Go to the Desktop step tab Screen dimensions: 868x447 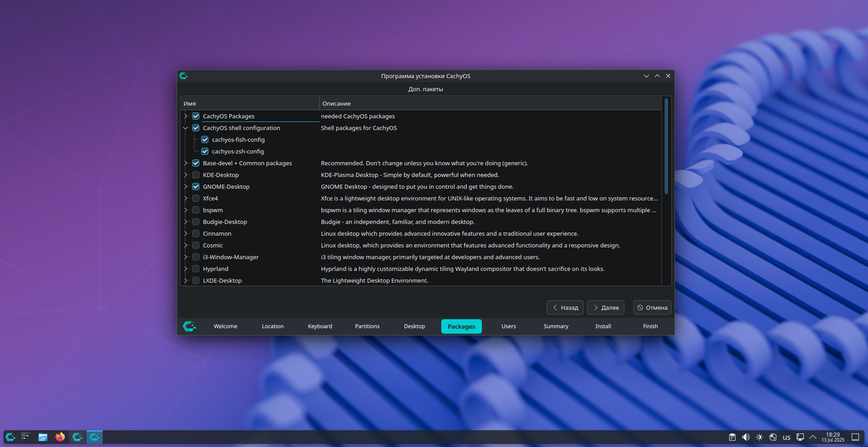click(x=414, y=326)
